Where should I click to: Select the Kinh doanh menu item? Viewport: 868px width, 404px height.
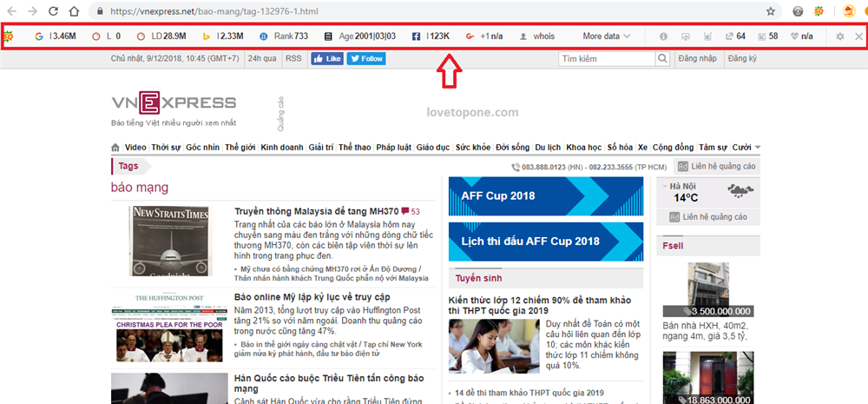click(x=281, y=147)
